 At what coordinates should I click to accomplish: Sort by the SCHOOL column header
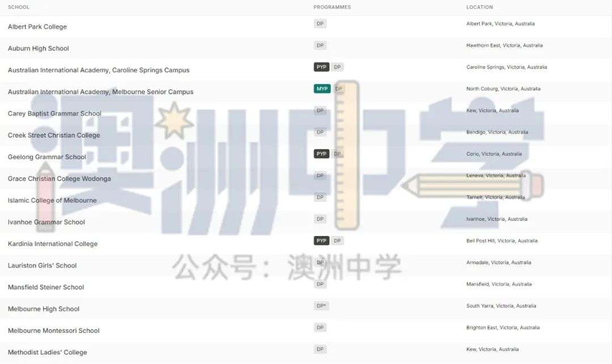click(x=19, y=7)
